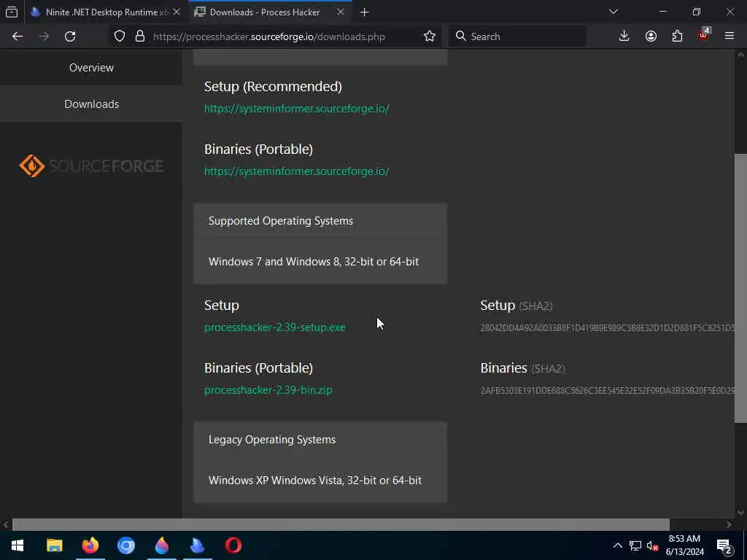Click the site security padlock icon
The height and width of the screenshot is (560, 747).
point(139,36)
